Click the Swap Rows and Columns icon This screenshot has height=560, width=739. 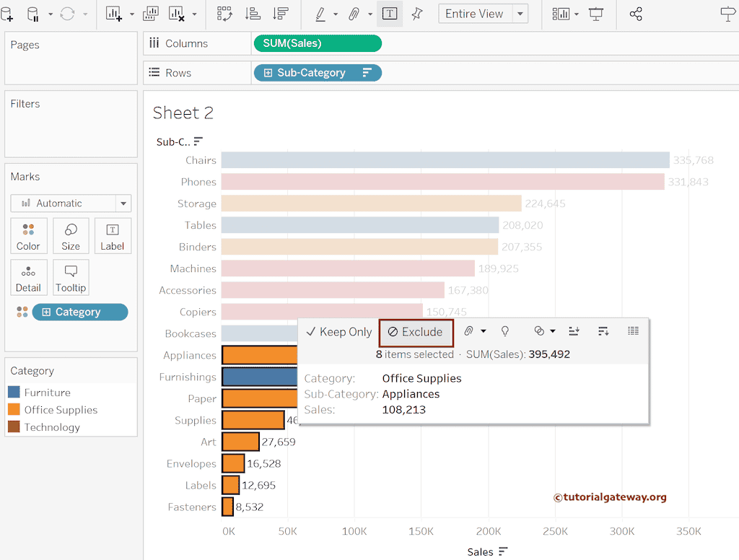224,14
